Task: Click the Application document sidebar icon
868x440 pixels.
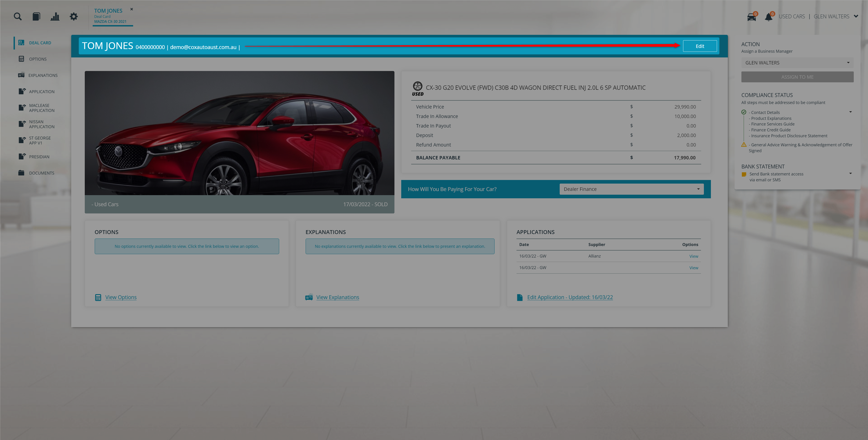Action: (22, 91)
